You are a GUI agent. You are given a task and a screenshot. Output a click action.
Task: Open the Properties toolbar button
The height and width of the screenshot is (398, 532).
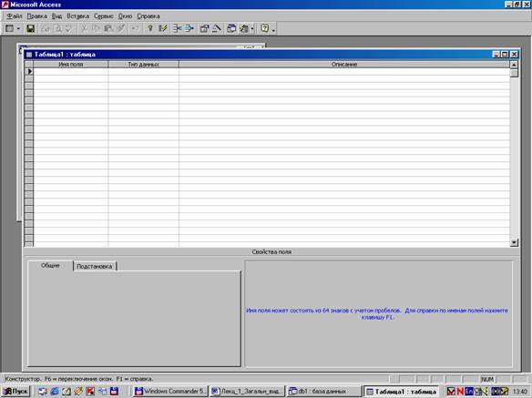(204, 28)
